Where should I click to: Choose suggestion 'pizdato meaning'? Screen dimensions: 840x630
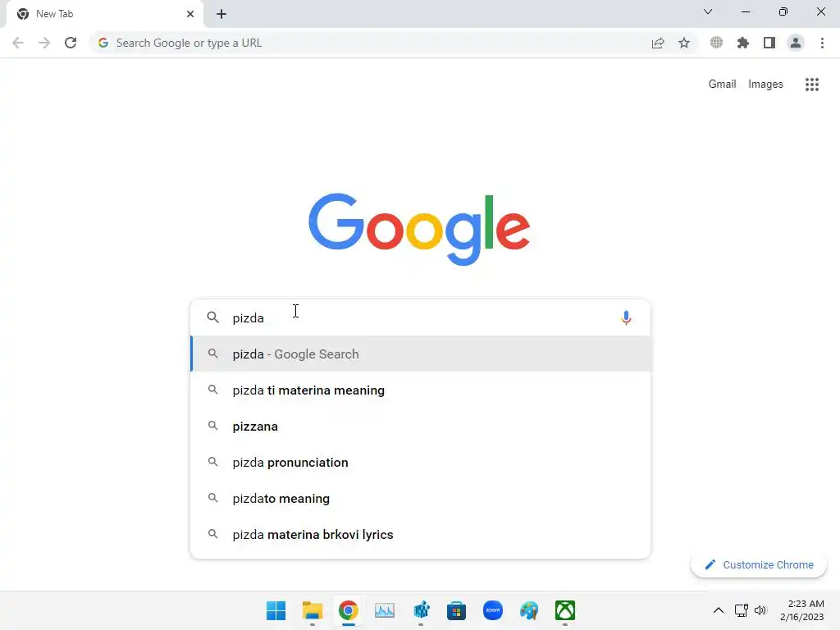click(421, 498)
